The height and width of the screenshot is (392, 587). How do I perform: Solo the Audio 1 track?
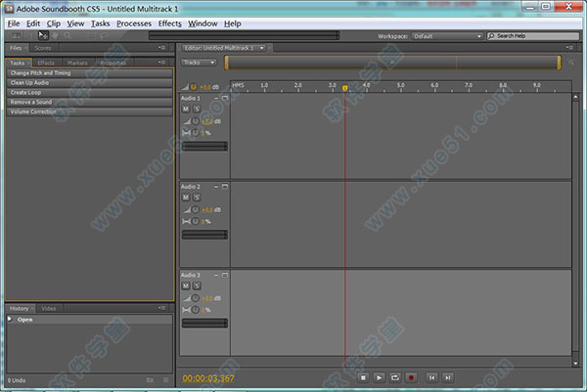(197, 109)
